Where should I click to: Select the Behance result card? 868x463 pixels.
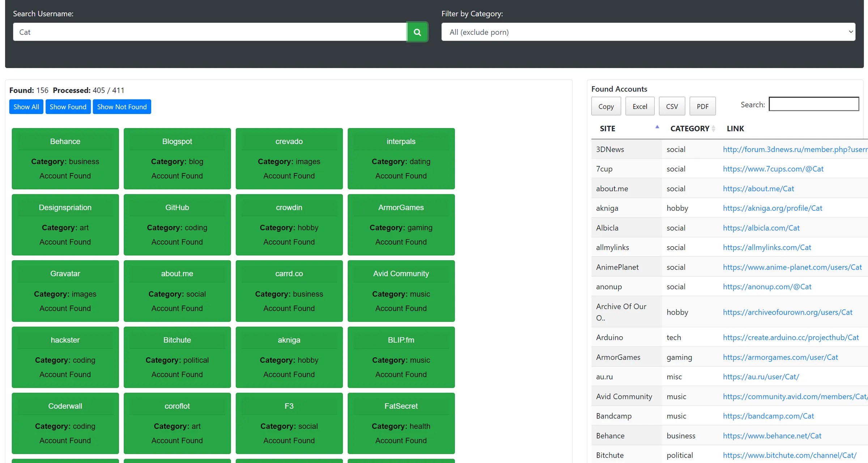click(65, 159)
